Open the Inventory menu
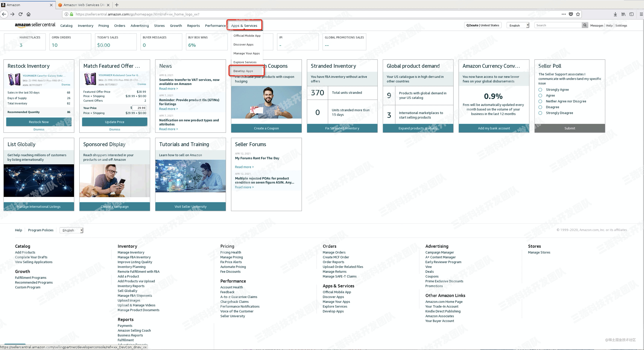The image size is (644, 350). (x=85, y=25)
